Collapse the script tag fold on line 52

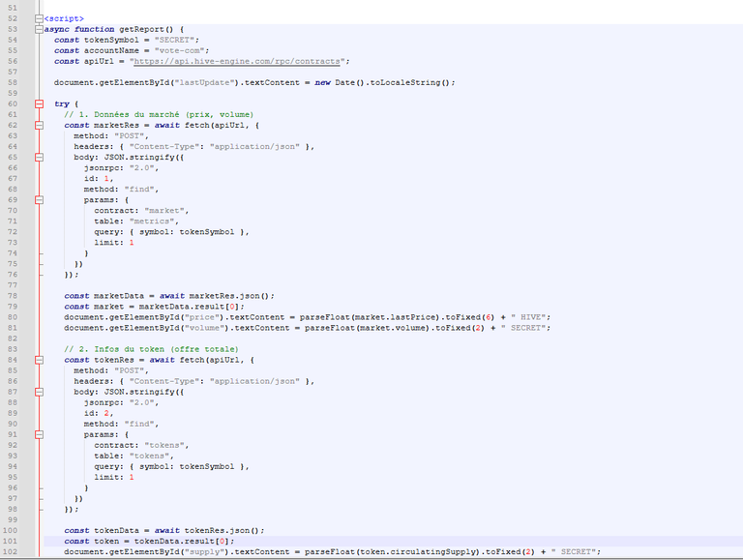(39, 19)
